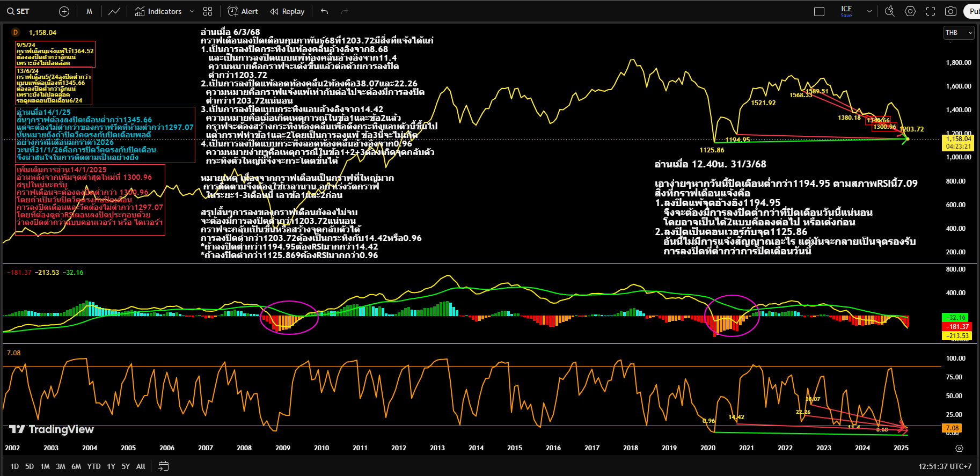Select the text note starting 9/5/24
The width and height of the screenshot is (980, 476).
[x=55, y=54]
